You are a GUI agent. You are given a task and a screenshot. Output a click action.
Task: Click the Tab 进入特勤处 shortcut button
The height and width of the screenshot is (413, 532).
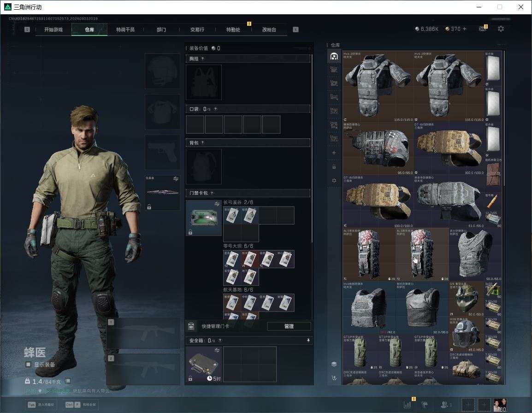[x=42, y=405]
